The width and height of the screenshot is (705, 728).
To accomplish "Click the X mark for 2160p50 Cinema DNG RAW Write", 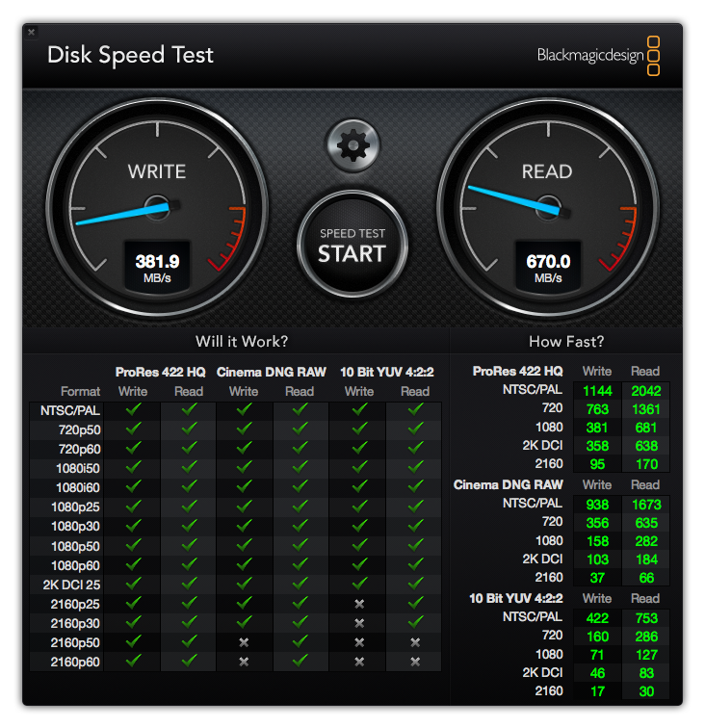I will pos(244,642).
